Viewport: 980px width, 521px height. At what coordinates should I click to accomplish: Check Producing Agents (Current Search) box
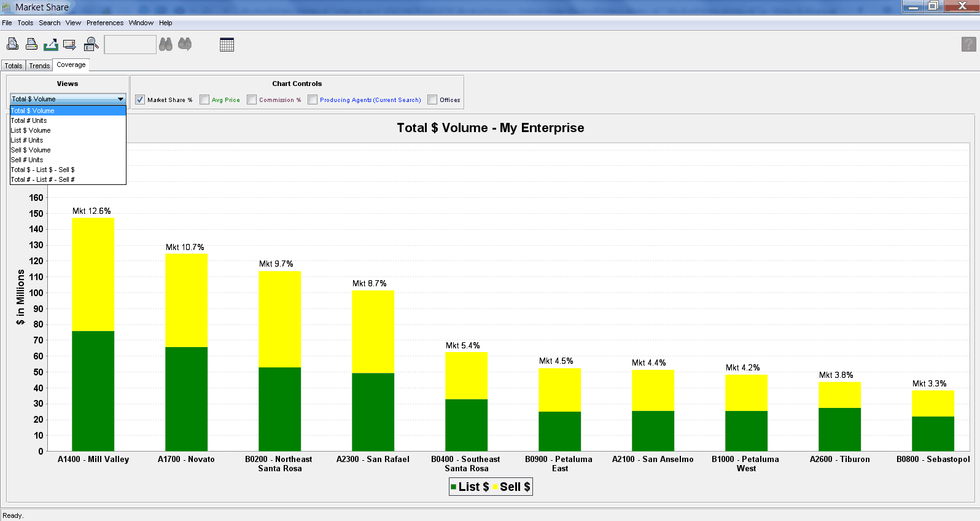click(313, 100)
